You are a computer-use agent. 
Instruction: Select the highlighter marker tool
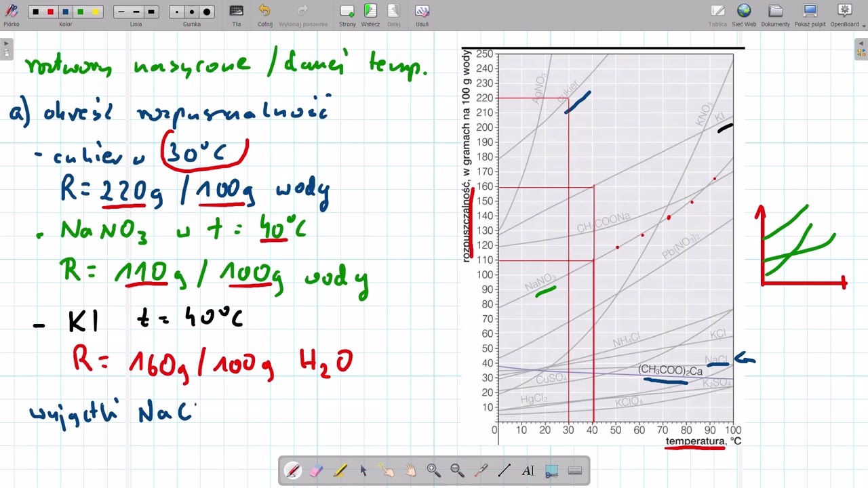point(340,470)
